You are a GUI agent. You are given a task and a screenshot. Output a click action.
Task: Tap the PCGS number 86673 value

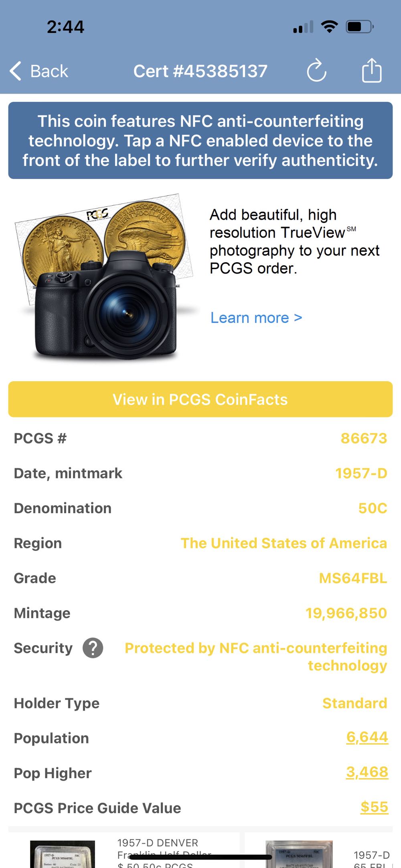coord(364,438)
